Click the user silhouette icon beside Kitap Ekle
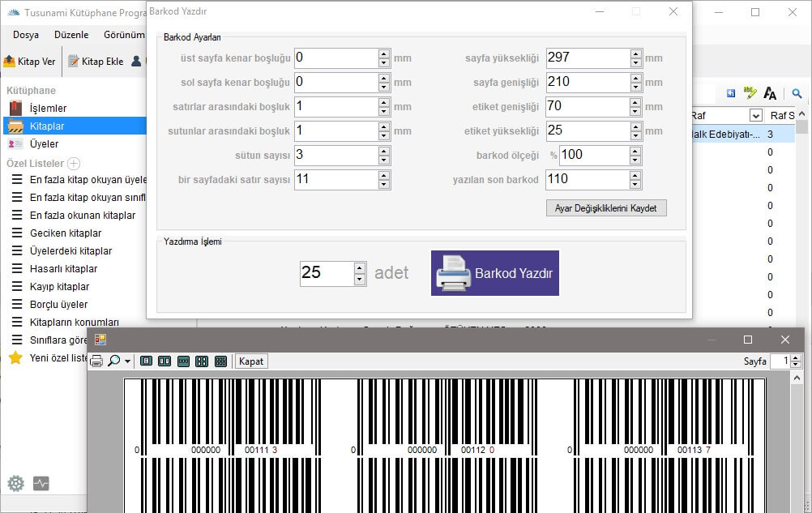 (x=136, y=61)
